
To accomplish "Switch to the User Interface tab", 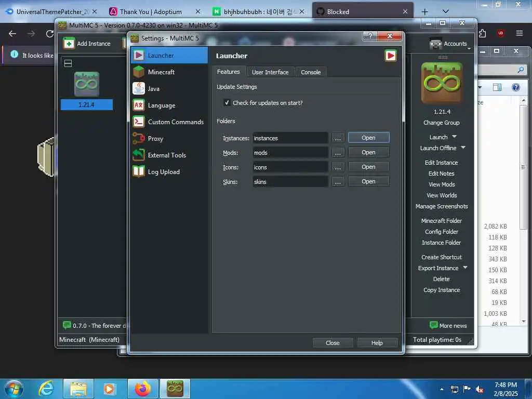I will click(x=270, y=72).
